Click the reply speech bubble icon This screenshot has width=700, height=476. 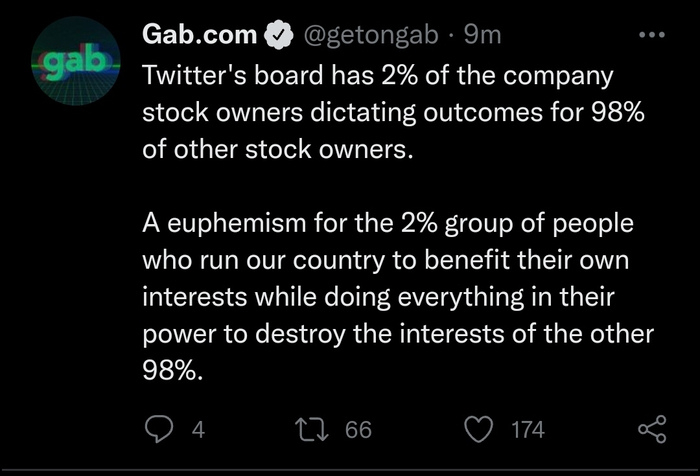(158, 430)
